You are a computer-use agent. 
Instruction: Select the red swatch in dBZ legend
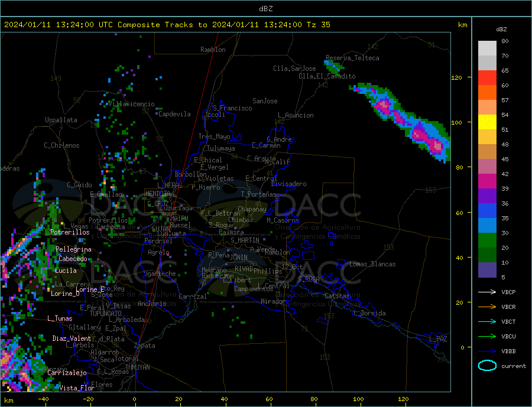[x=487, y=77]
